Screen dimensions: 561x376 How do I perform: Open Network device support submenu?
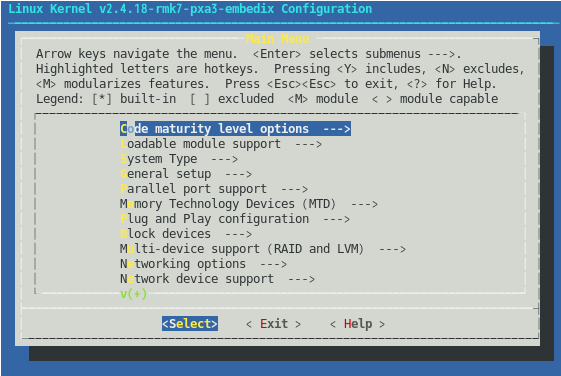click(218, 279)
